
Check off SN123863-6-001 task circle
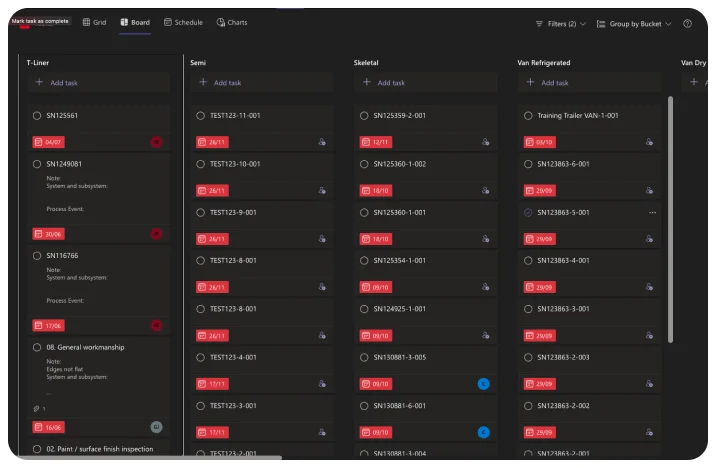(x=528, y=164)
